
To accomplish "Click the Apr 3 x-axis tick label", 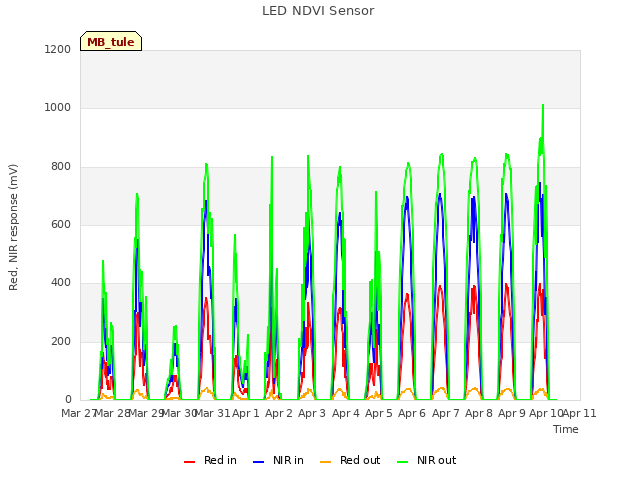I will (x=312, y=413).
